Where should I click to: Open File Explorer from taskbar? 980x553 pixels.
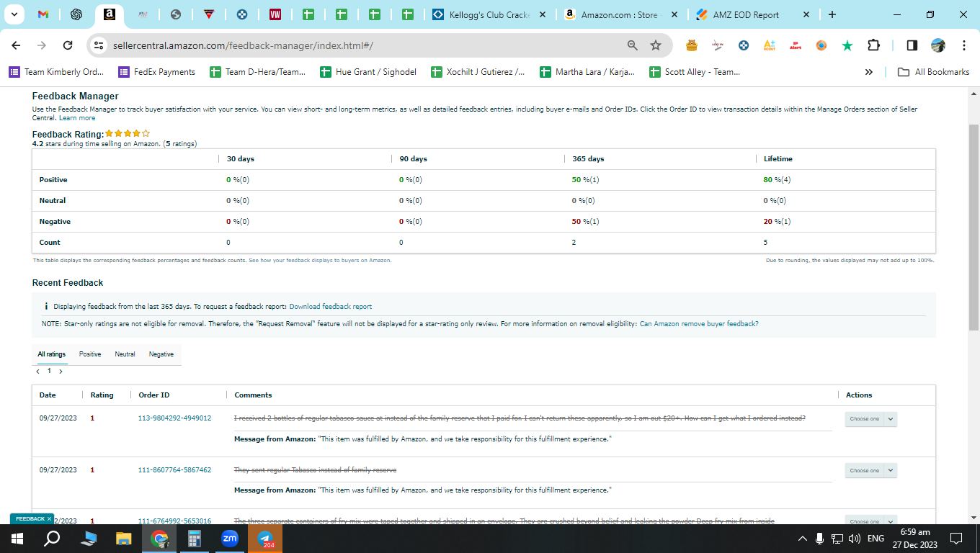coord(124,539)
